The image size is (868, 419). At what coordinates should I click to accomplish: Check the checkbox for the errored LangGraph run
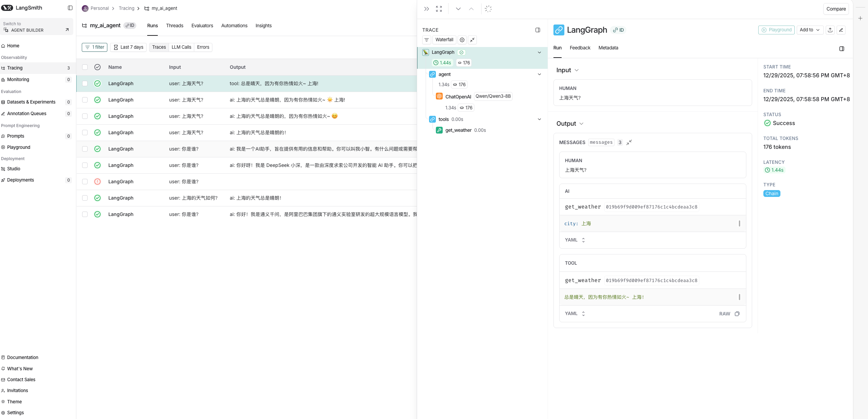(85, 182)
